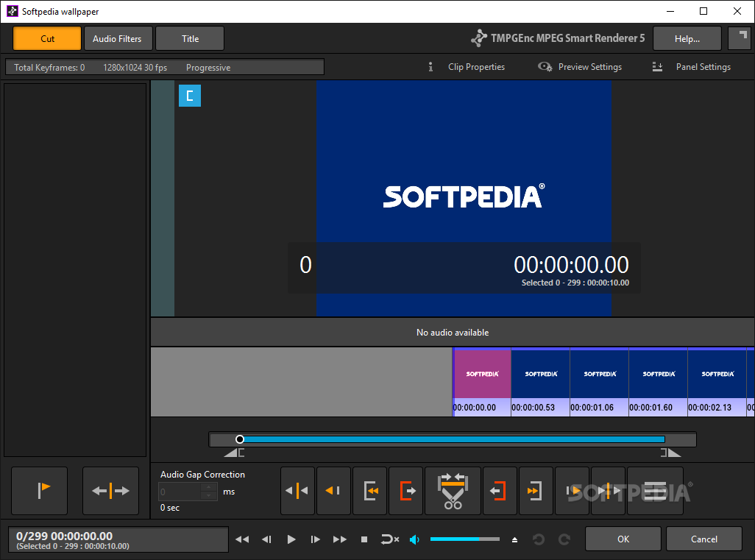Confirm with the OK button
The width and height of the screenshot is (755, 560).
pos(623,539)
